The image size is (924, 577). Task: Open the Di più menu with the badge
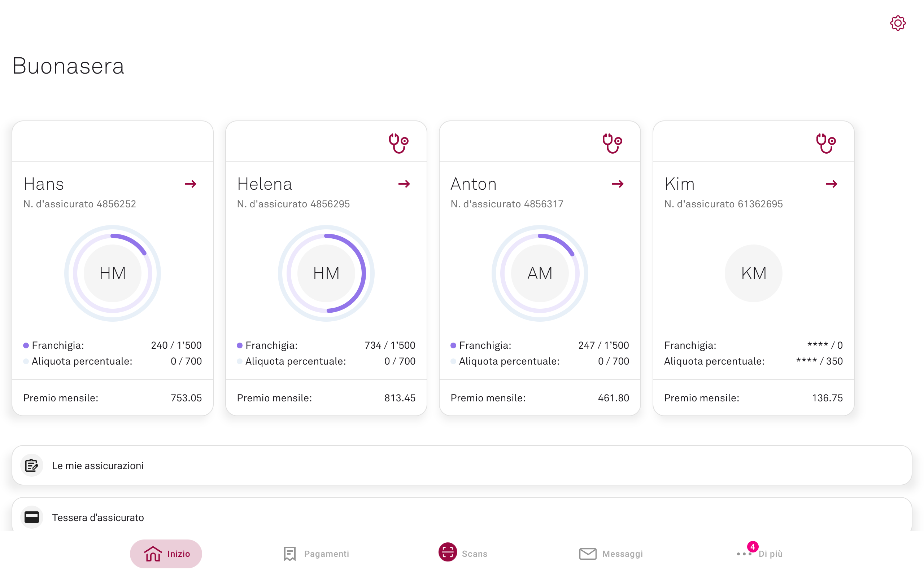click(x=759, y=552)
